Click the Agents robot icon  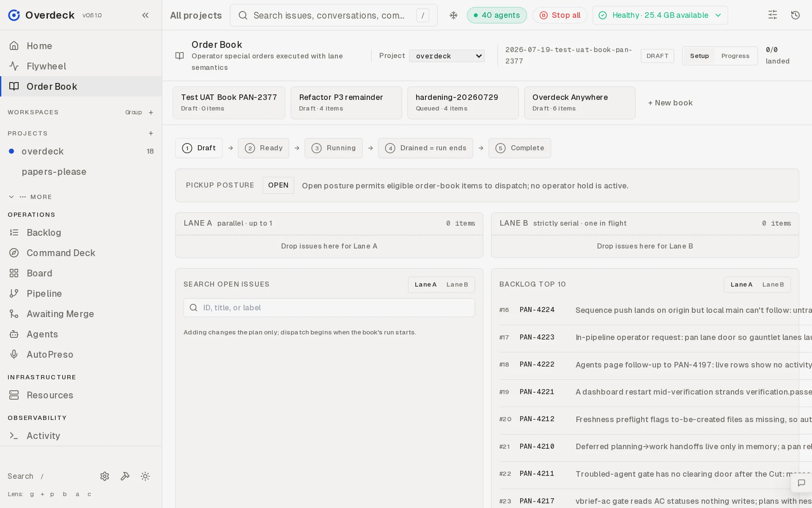click(x=14, y=334)
